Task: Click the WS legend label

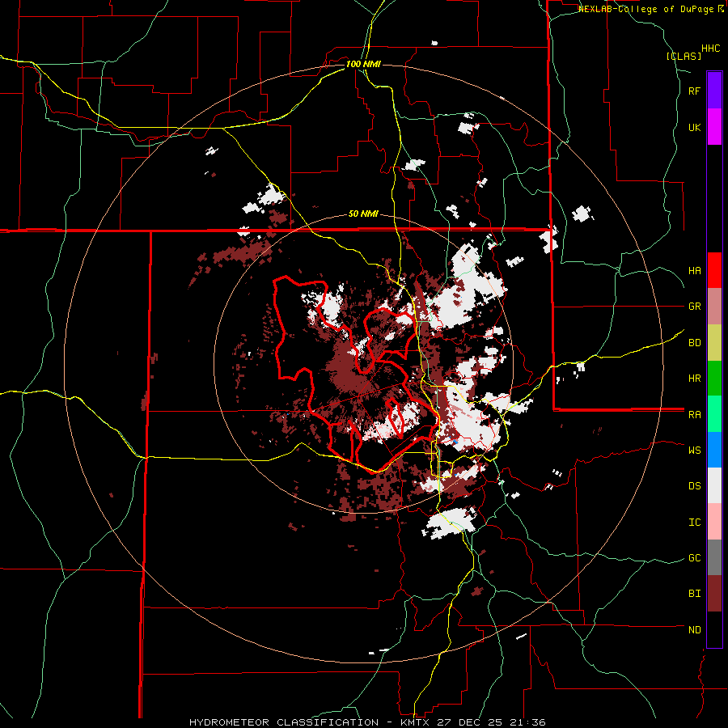Action: tap(695, 450)
